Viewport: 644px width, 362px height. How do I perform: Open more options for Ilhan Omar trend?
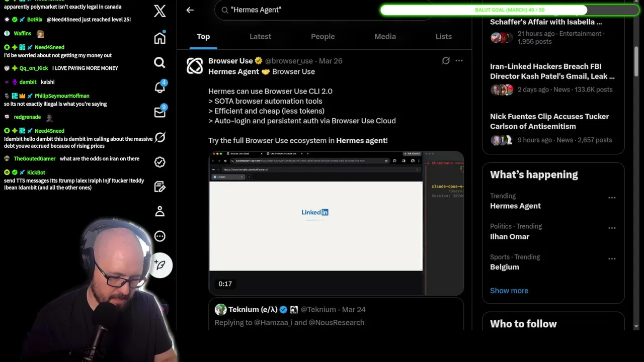[612, 228]
